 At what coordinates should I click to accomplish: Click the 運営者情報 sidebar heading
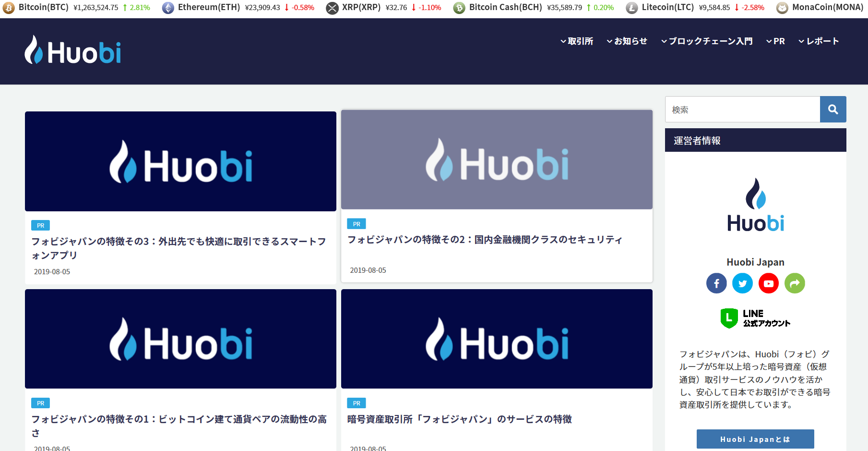(755, 140)
